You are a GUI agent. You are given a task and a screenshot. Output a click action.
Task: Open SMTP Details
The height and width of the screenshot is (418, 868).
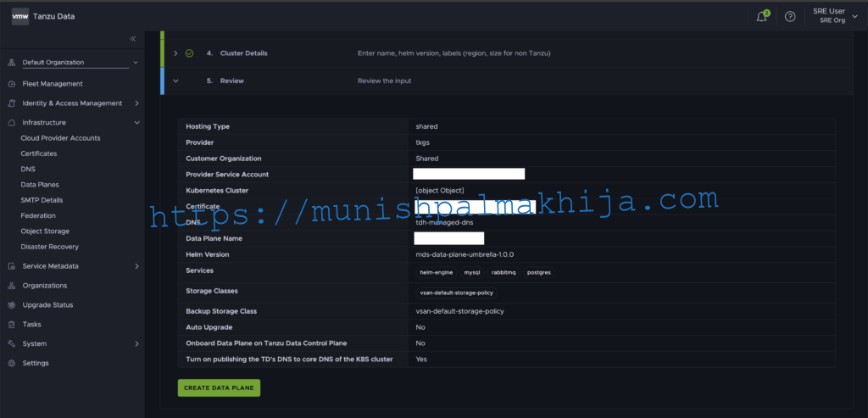tap(42, 200)
